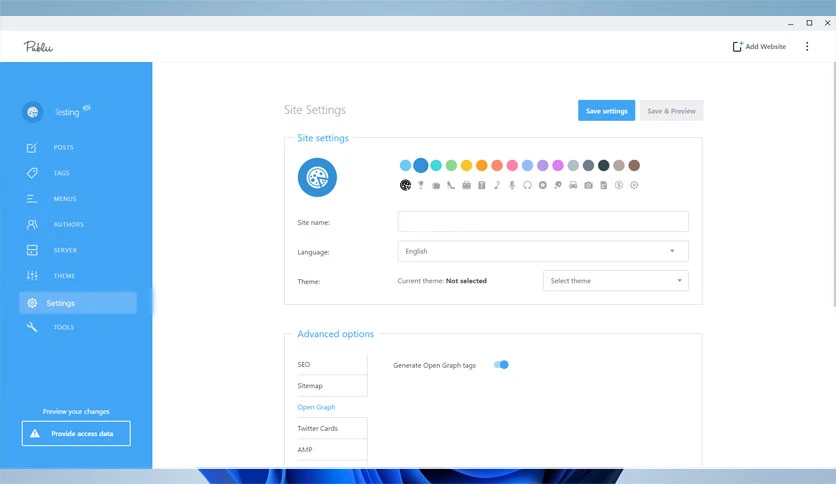Screen dimensions: 836x484
Task: Pick the green color swatch
Action: (x=451, y=165)
